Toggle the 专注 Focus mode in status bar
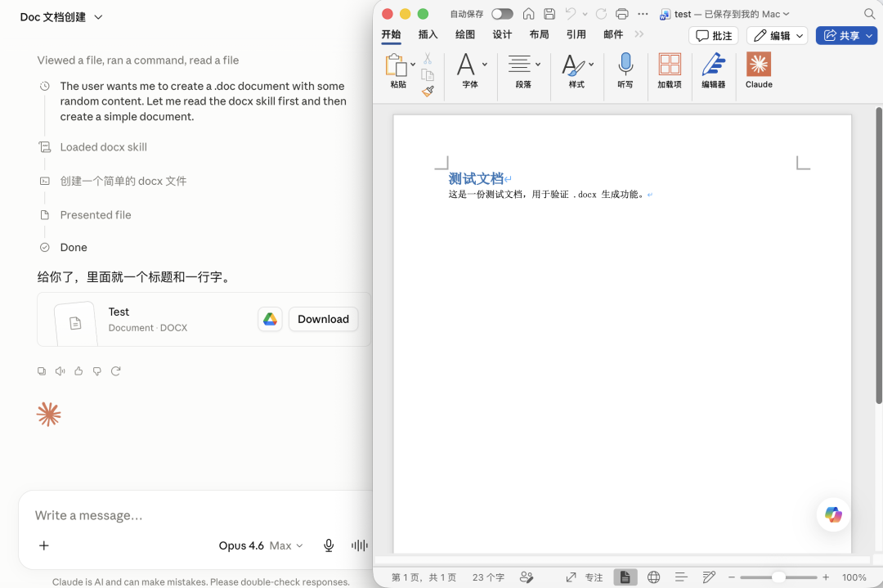 click(x=584, y=577)
